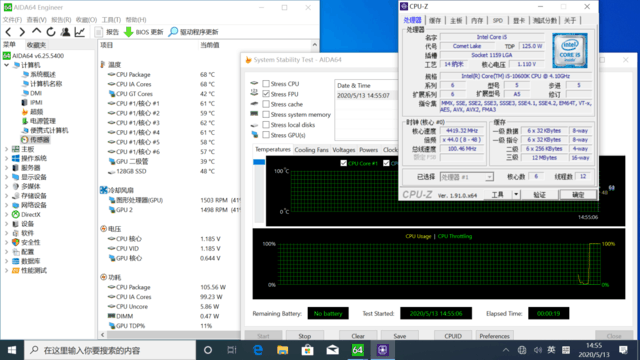Open Windows Start menu
Viewport: 640px width, 360px height.
click(x=12, y=350)
